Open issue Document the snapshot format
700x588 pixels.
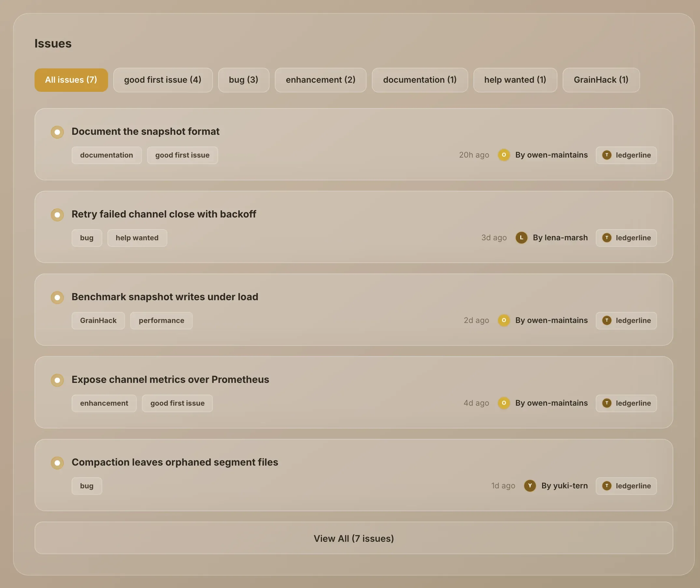tap(145, 131)
